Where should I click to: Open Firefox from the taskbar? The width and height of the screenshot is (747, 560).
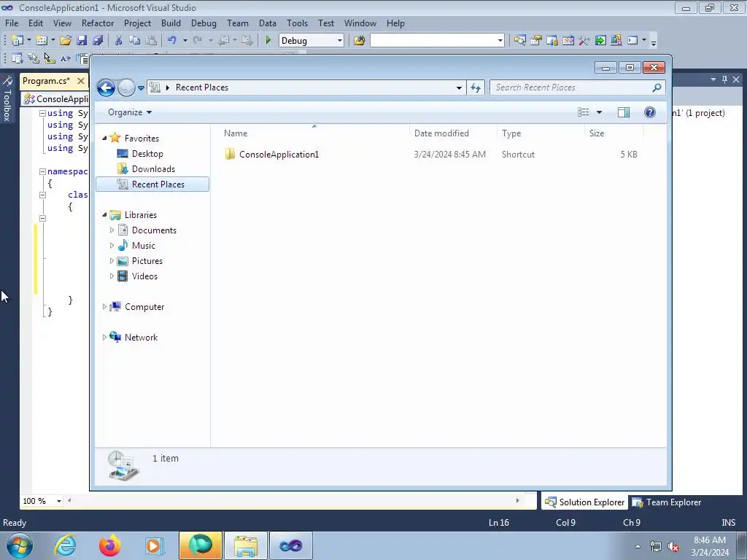point(109,545)
